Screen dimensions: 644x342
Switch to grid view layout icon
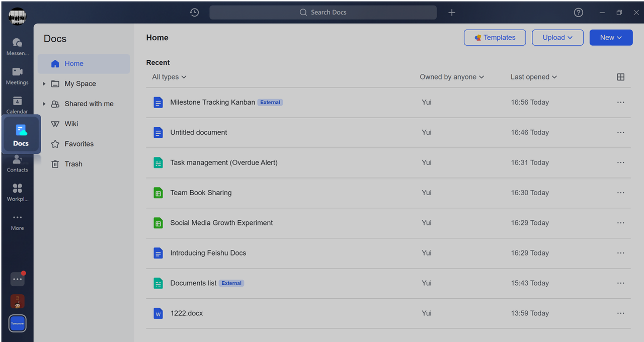click(620, 77)
